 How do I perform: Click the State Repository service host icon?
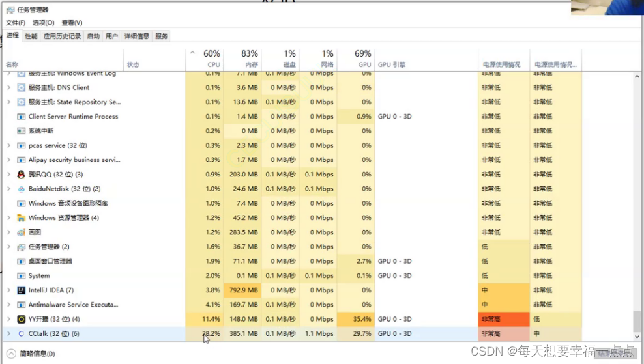(22, 102)
